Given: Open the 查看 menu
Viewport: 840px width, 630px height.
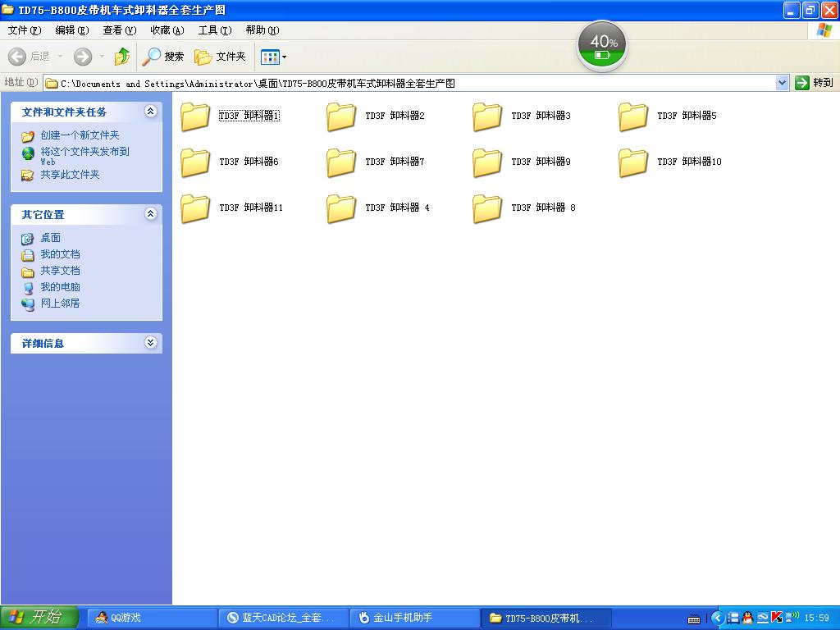Looking at the screenshot, I should click(120, 30).
